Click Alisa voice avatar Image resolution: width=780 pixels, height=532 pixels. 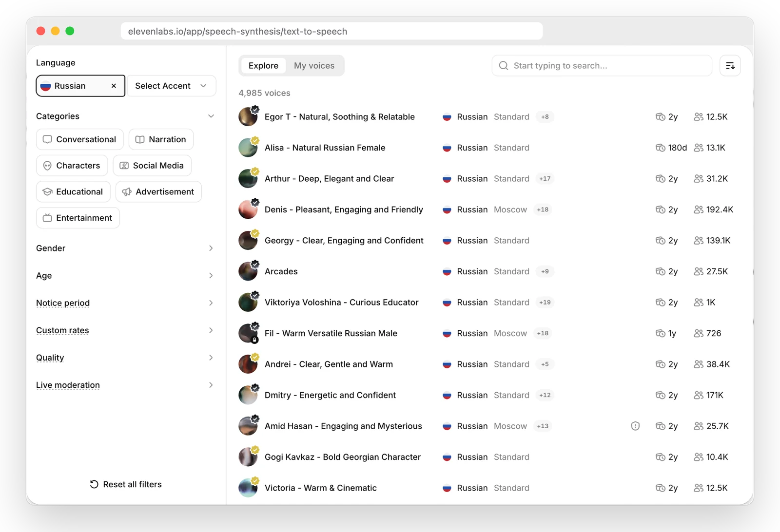coord(248,148)
